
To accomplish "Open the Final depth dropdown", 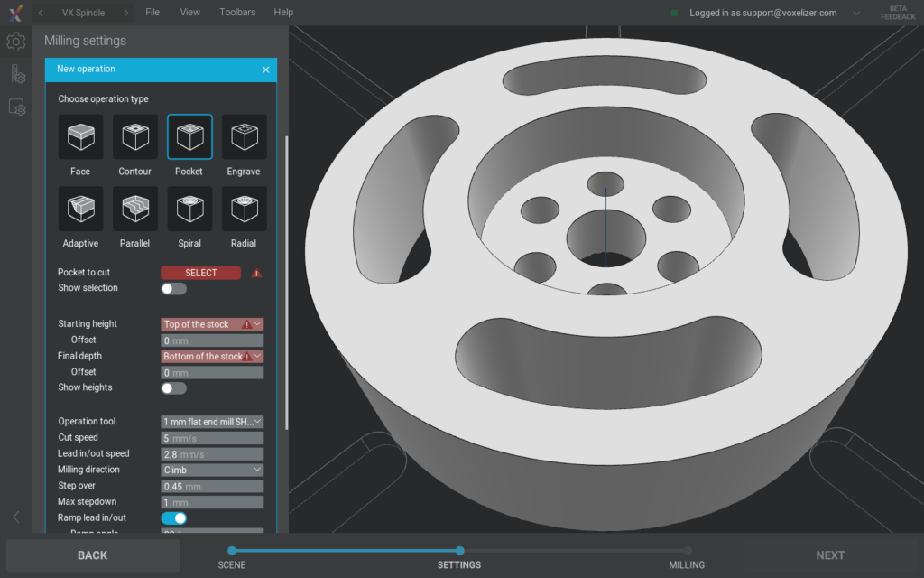I will [211, 356].
